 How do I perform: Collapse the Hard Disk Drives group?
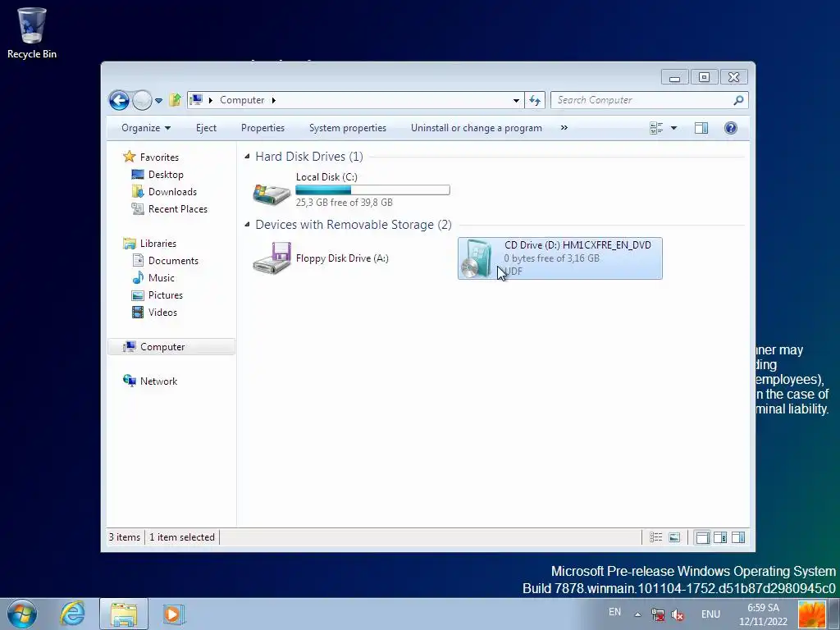coord(247,157)
